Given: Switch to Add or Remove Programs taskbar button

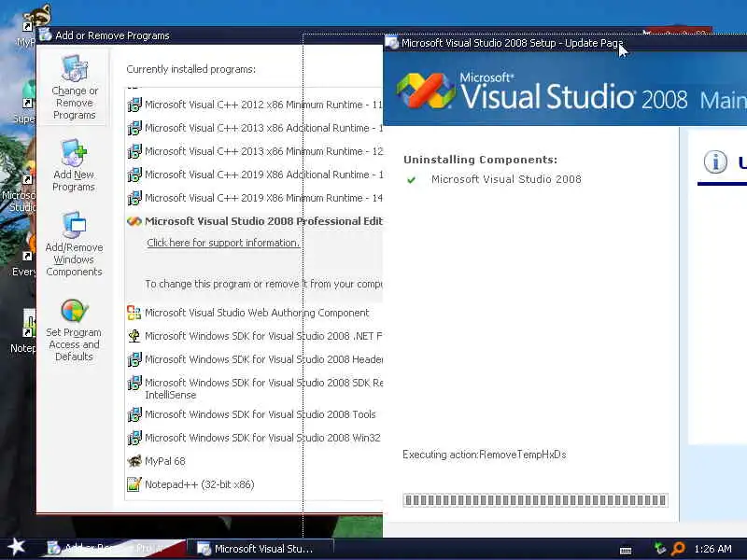Looking at the screenshot, I should [114, 549].
